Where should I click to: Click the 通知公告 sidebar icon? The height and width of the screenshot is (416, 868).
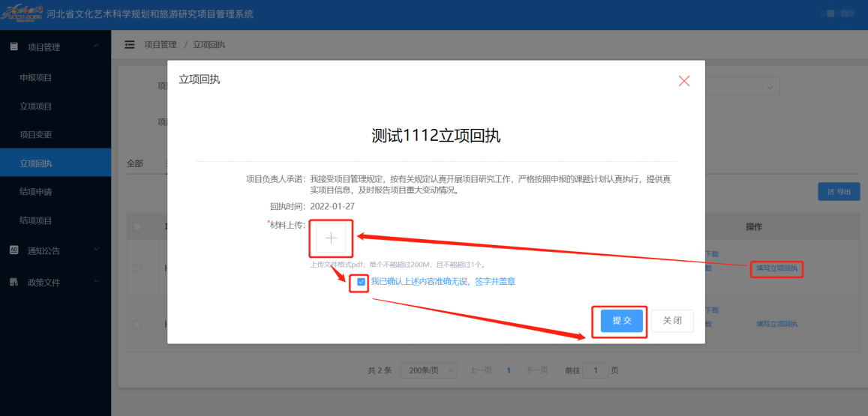click(14, 250)
